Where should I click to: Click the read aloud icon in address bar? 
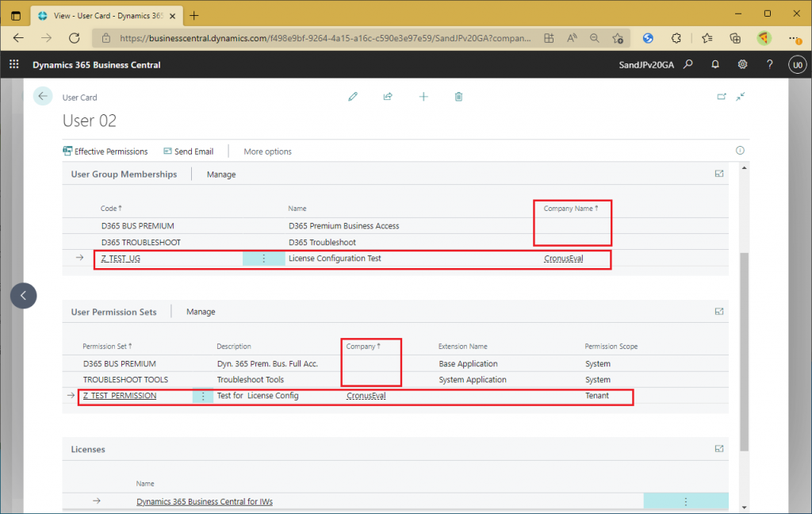click(572, 38)
